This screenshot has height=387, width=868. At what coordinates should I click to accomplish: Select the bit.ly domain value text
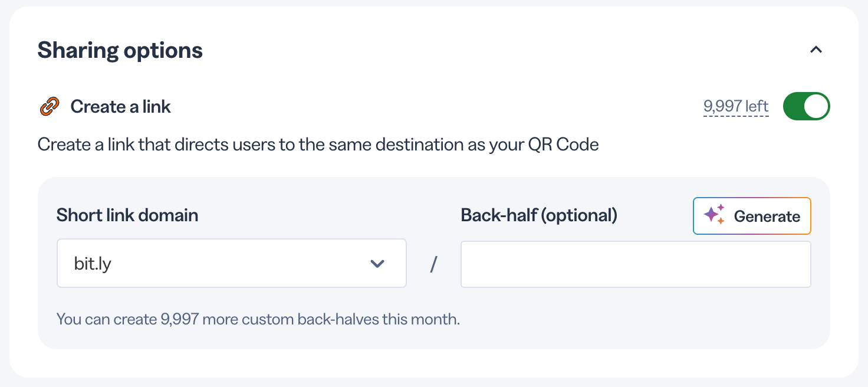[x=93, y=264]
